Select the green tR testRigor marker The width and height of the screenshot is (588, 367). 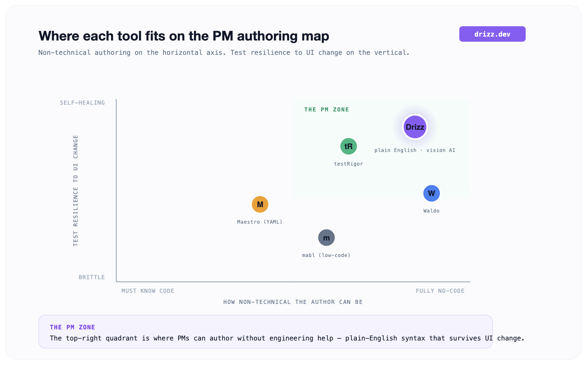348,146
